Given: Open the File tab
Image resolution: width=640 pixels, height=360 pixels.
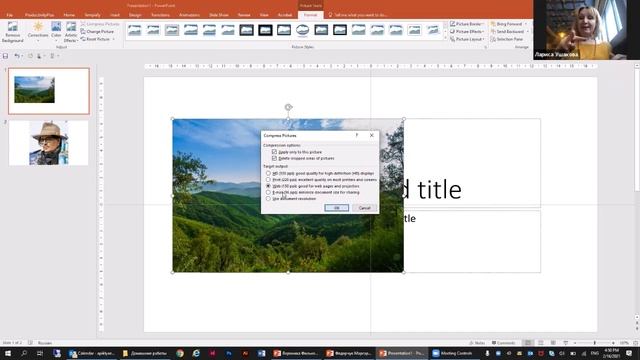Looking at the screenshot, I should pyautogui.click(x=9, y=15).
